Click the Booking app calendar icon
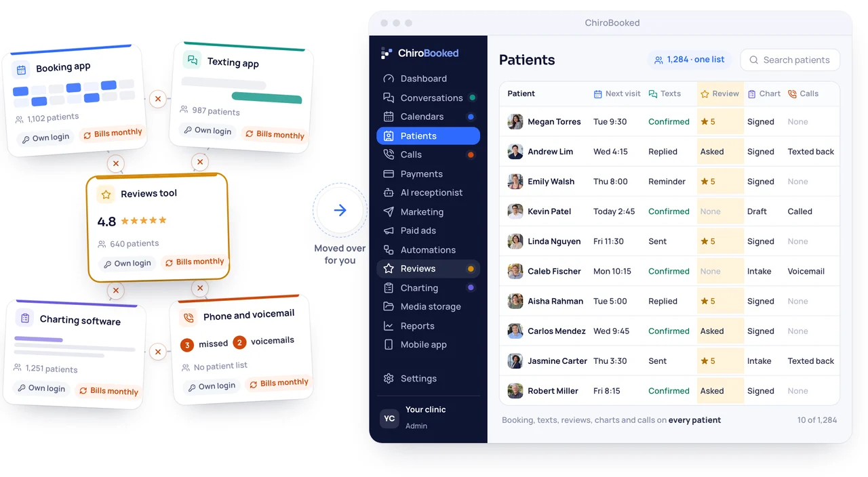 click(x=21, y=70)
